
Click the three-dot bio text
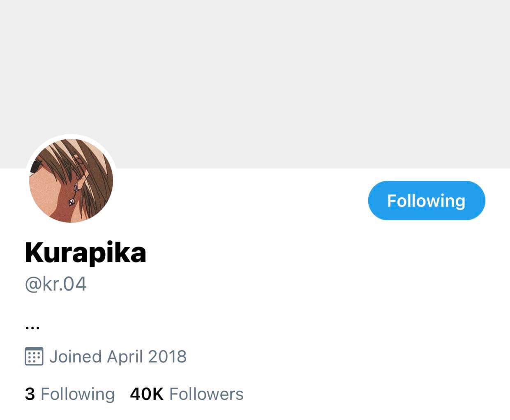pyautogui.click(x=32, y=328)
